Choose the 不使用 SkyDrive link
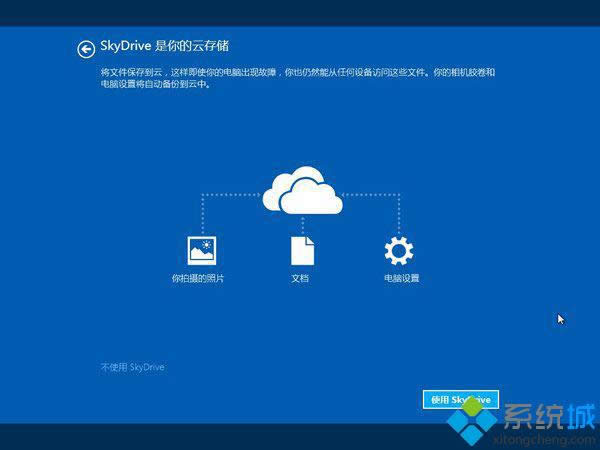 click(x=132, y=367)
